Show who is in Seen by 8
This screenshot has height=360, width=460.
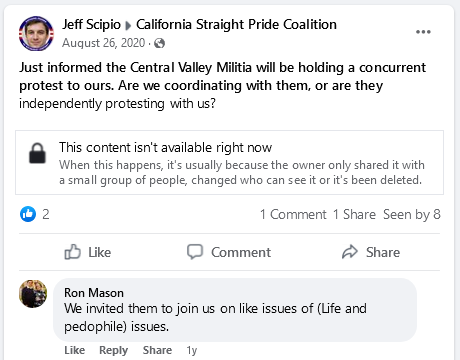pyautogui.click(x=412, y=214)
